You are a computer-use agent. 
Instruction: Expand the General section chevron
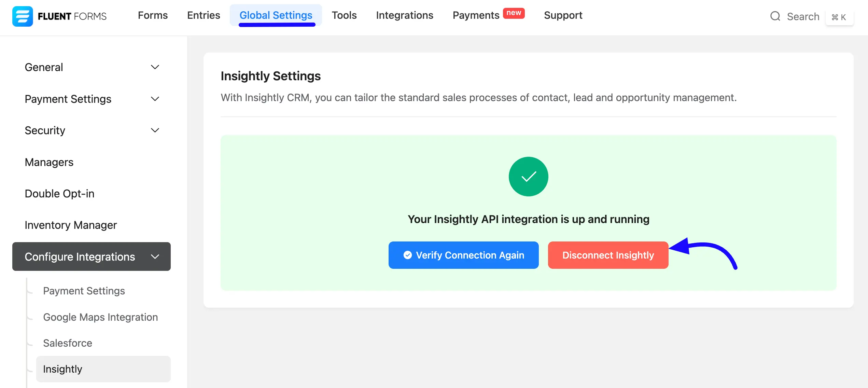click(x=155, y=67)
